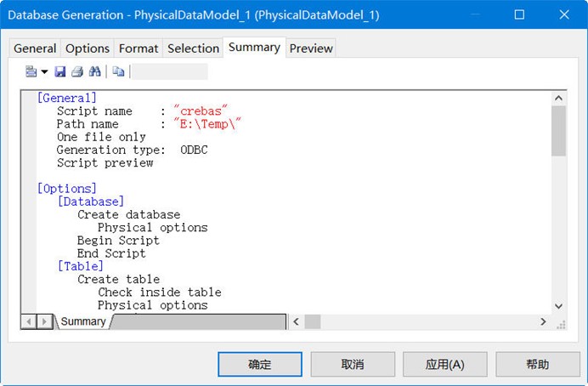Viewport: 588px width, 386px height.
Task: Click the horizontal scrollbar right arrow
Action: pyautogui.click(x=543, y=321)
